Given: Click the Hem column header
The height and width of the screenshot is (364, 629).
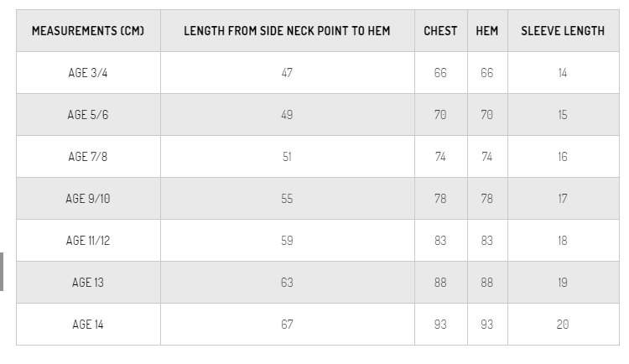Looking at the screenshot, I should pyautogui.click(x=487, y=31).
